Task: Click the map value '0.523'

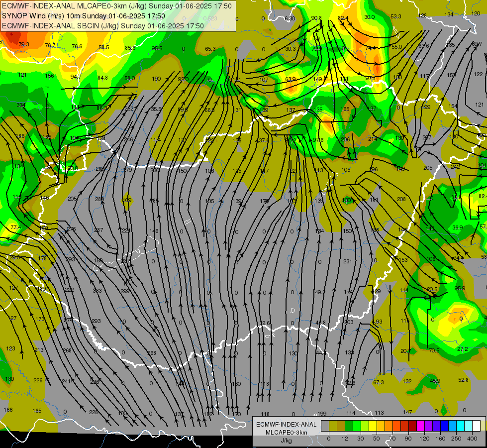Action: tap(210, 18)
